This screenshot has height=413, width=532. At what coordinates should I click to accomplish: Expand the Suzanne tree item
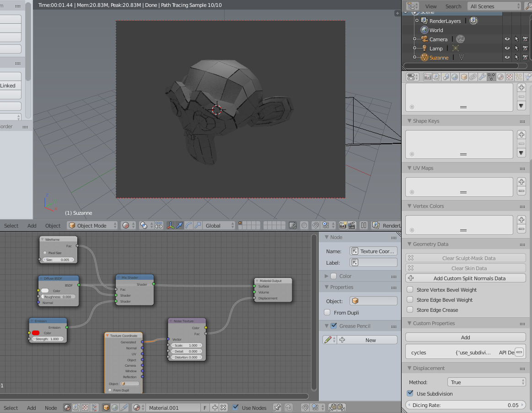pyautogui.click(x=414, y=57)
